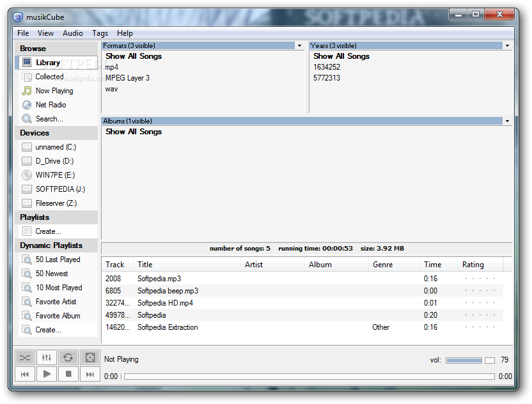Select song Softpedia HD.mp4

[x=302, y=303]
